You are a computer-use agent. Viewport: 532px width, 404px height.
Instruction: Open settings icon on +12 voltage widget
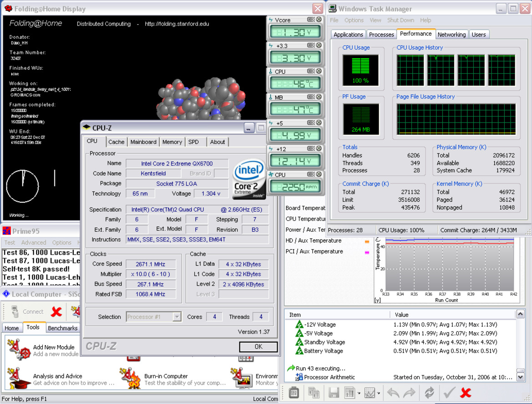pyautogui.click(x=310, y=148)
